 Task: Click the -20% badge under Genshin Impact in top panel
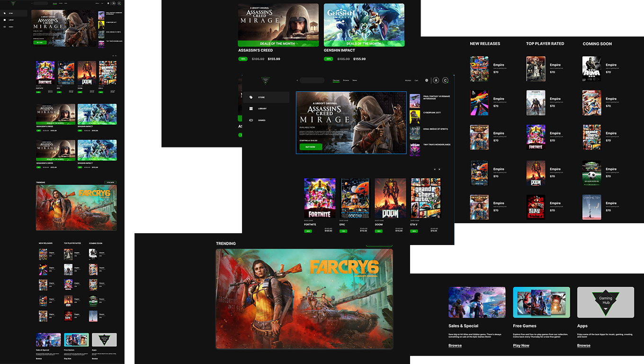328,59
